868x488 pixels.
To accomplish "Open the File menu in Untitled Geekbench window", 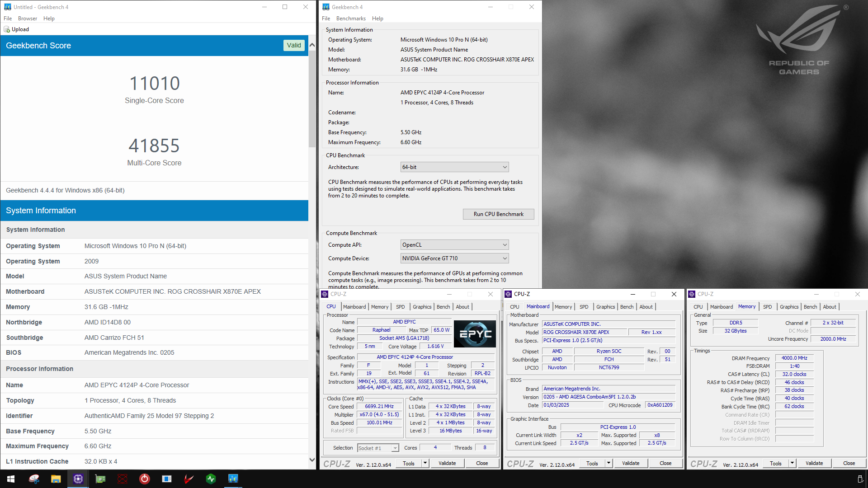I will pyautogui.click(x=8, y=19).
